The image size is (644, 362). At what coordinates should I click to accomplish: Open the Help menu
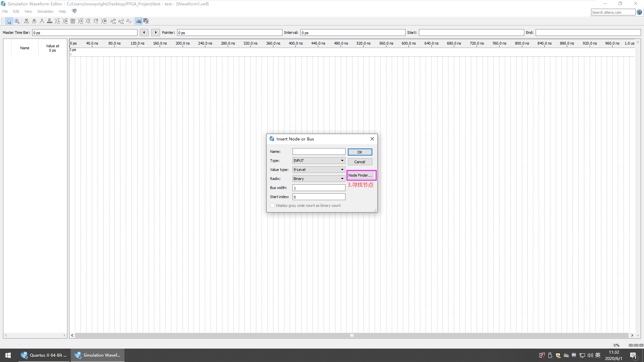coord(62,11)
